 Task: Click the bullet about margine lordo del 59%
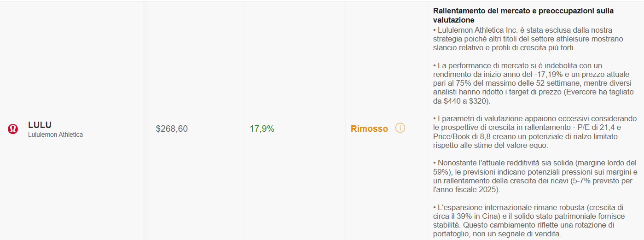[x=535, y=176]
